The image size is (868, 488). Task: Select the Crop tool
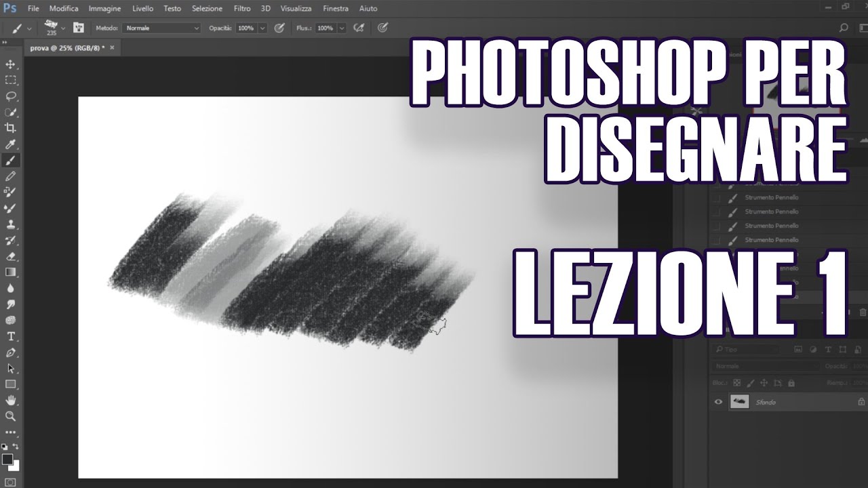click(x=10, y=128)
